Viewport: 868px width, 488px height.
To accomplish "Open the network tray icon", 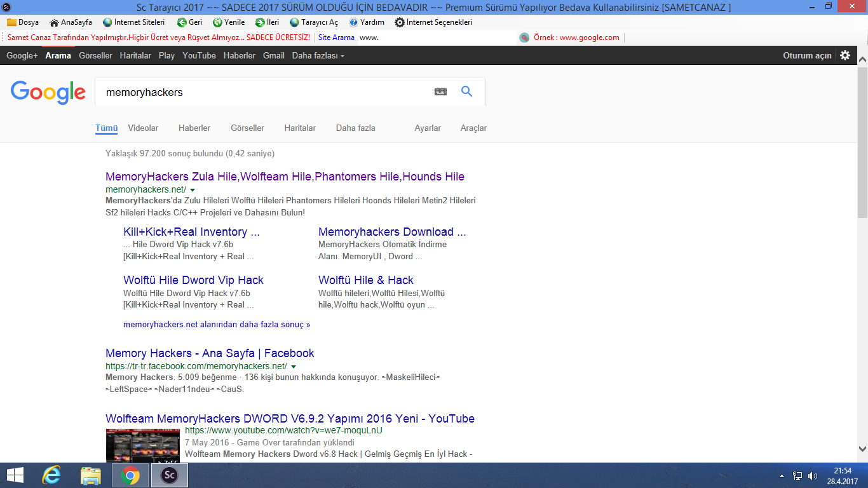I will 797,475.
